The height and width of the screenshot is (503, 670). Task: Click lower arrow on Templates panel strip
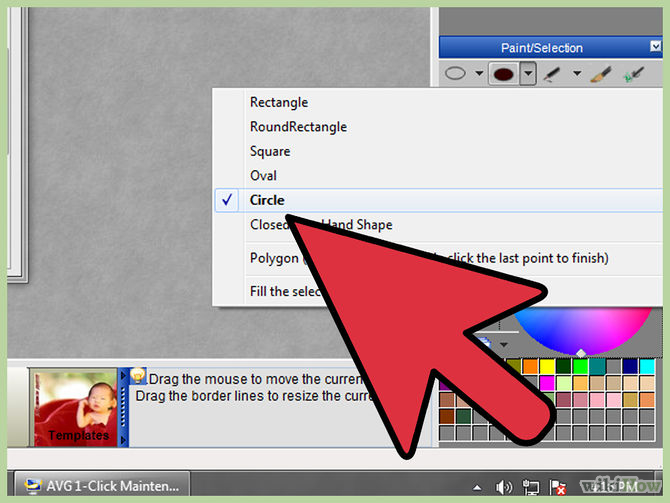[x=123, y=440]
